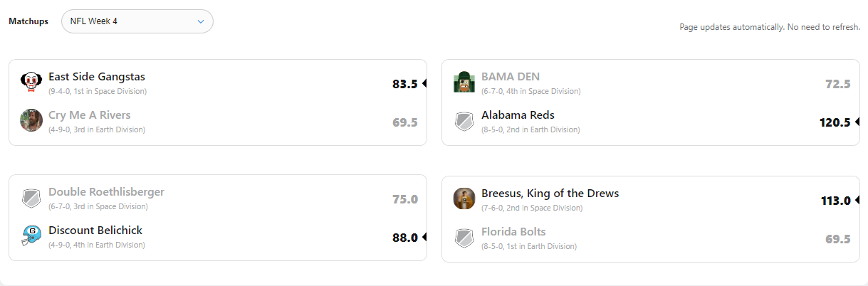
Task: Click Cry Me A Rivers team avatar
Action: tap(31, 121)
